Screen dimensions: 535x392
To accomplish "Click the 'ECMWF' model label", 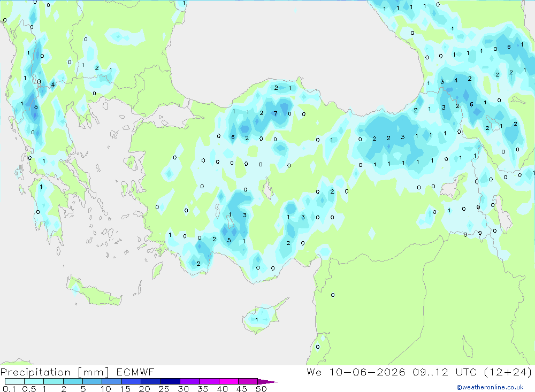I will [x=135, y=372].
